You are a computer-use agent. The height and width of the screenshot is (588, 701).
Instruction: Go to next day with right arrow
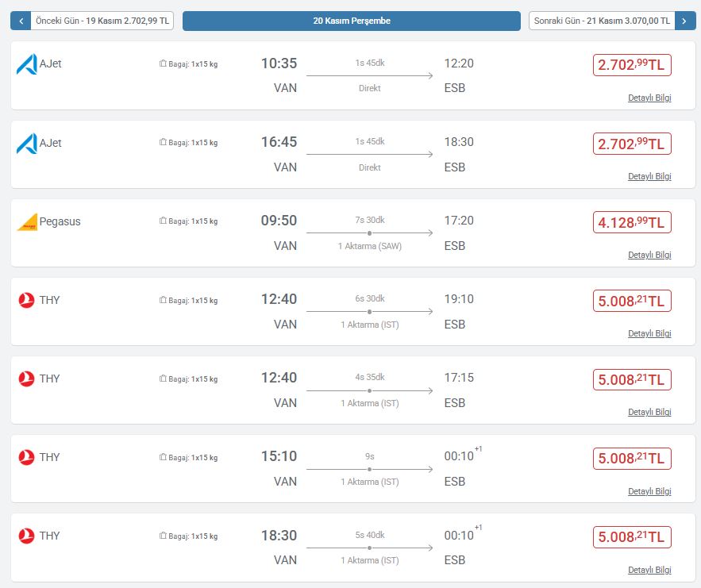[685, 21]
